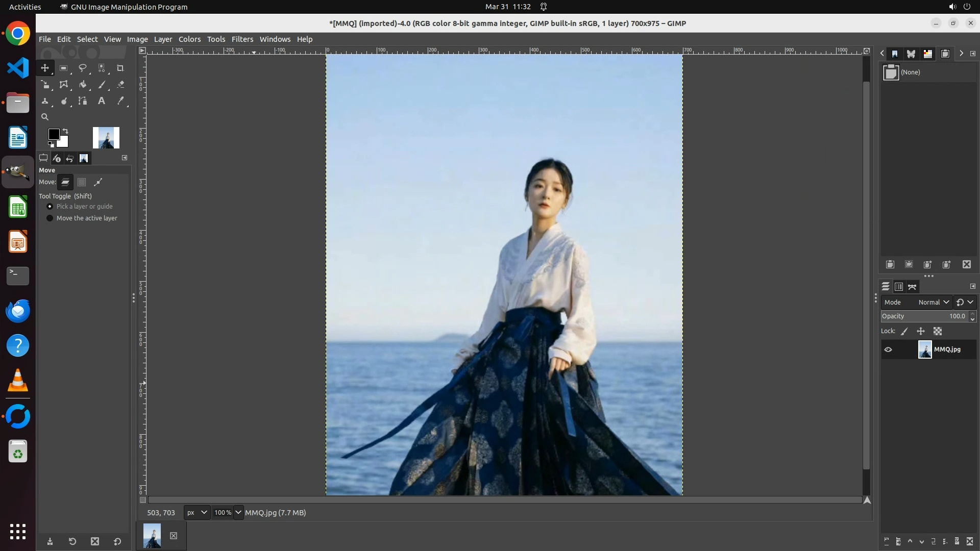The image size is (980, 551).
Task: Select the Bucket Fill tool
Action: click(x=83, y=85)
